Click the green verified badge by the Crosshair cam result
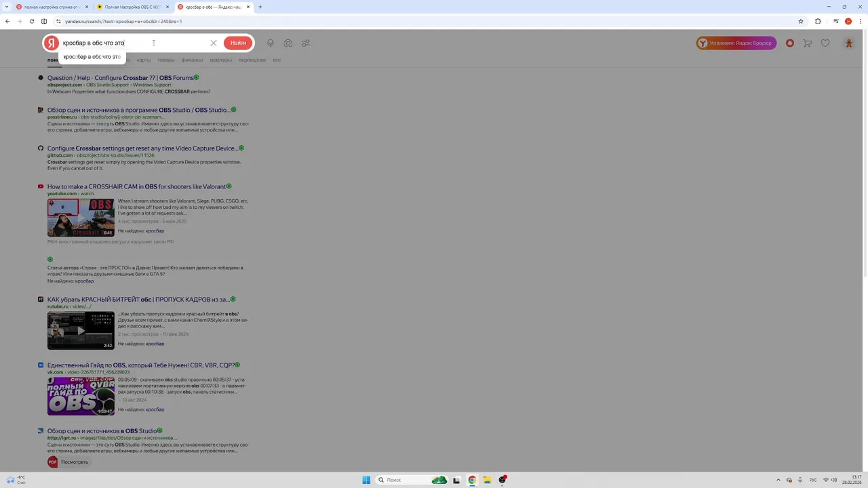The height and width of the screenshot is (488, 868). coord(229,186)
